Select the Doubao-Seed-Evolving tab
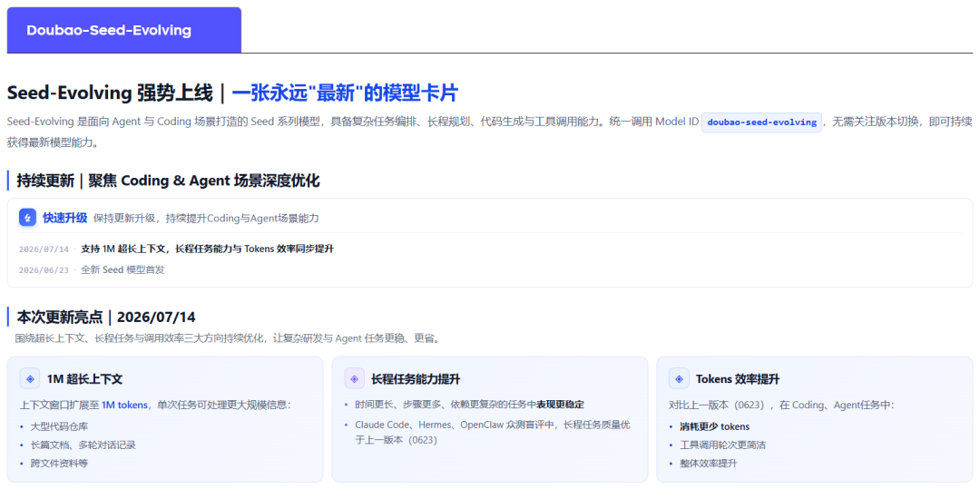The width and height of the screenshot is (980, 489). tap(123, 30)
